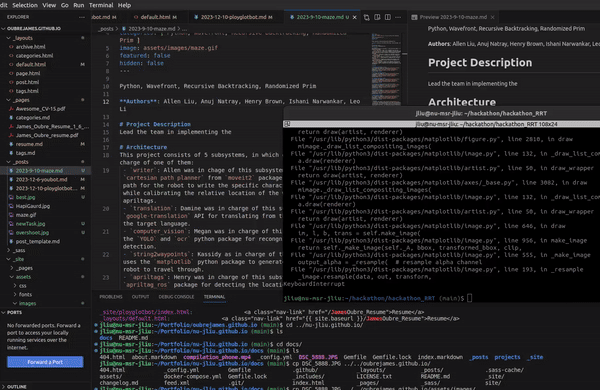
Task: Click the blue command dot beside 'cd docs/'
Action: [96, 344]
